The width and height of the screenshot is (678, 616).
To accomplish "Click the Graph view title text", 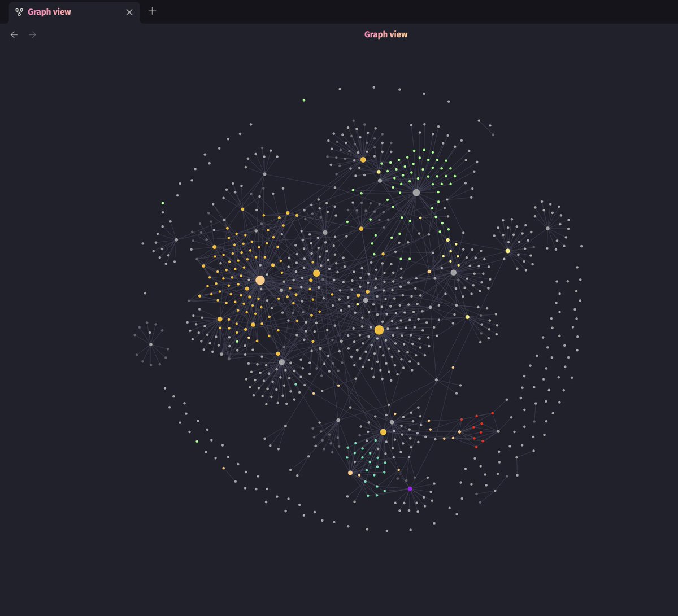I will pyautogui.click(x=386, y=34).
